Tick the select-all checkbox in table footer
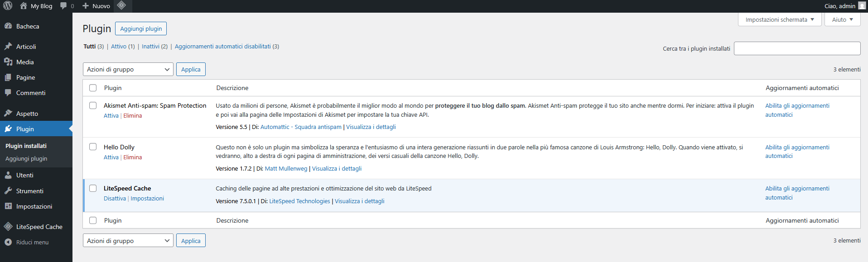 93,220
